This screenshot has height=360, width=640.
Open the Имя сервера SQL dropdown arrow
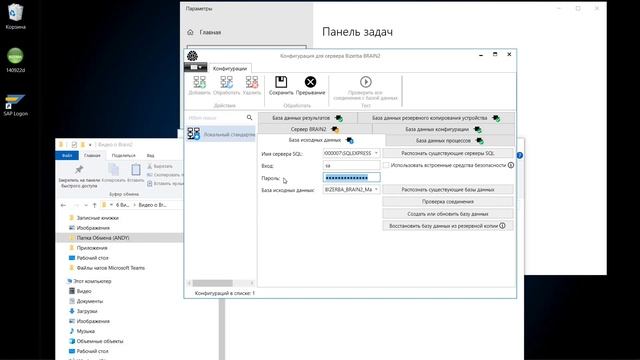pos(376,153)
